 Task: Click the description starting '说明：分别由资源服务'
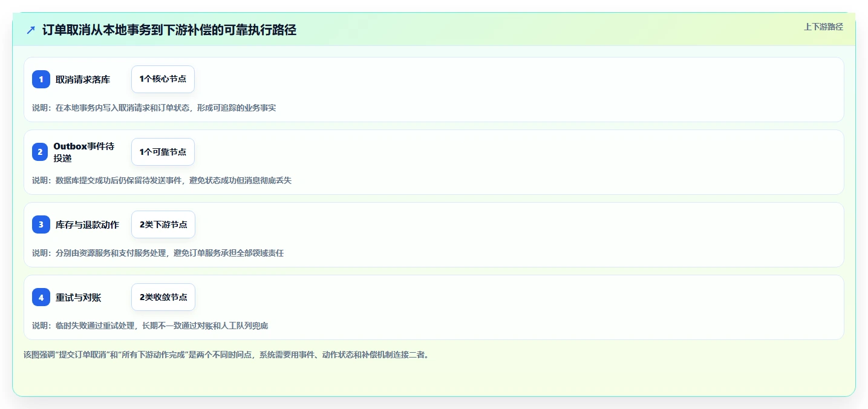pos(158,253)
